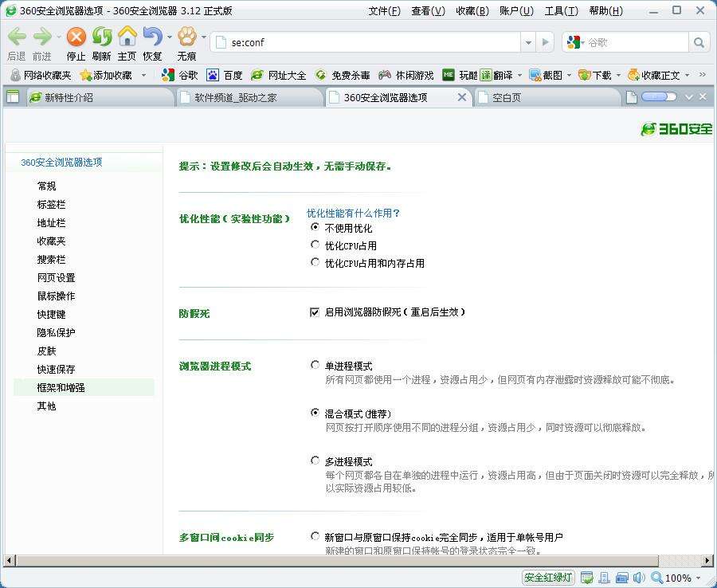Restore closed tab with 恢复 icon

152,36
